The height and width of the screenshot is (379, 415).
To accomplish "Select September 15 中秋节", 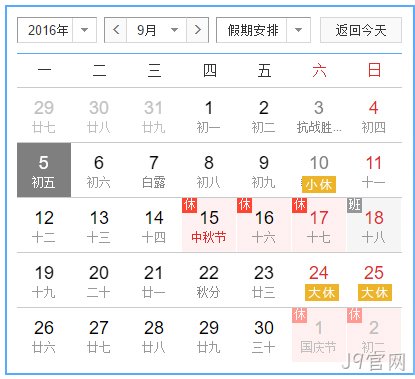I will pos(209,225).
